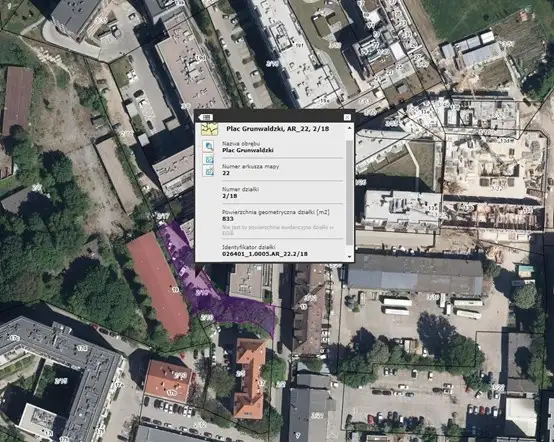Viewport: 554px width, 442px height.
Task: Click the long red-roofed building
Action: (x=158, y=285)
